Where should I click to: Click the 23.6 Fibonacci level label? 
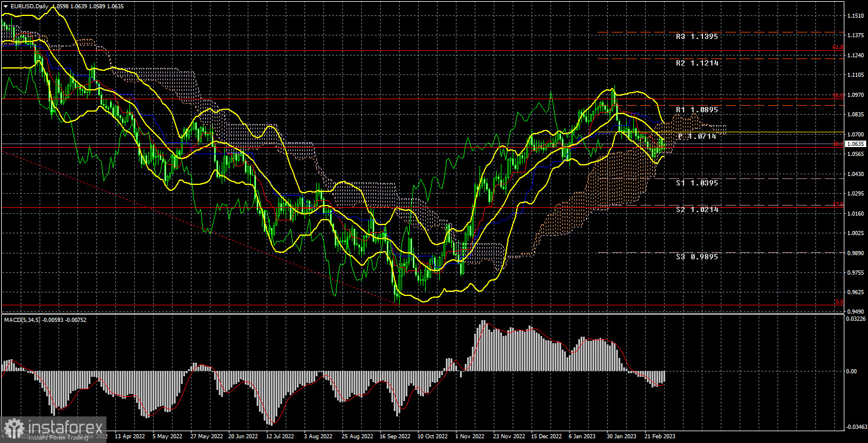tap(838, 204)
